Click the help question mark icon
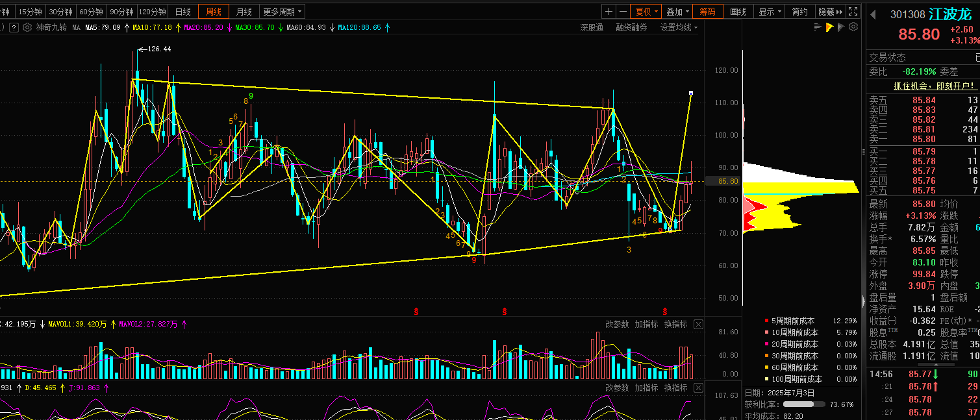980x420 pixels. pos(12,27)
